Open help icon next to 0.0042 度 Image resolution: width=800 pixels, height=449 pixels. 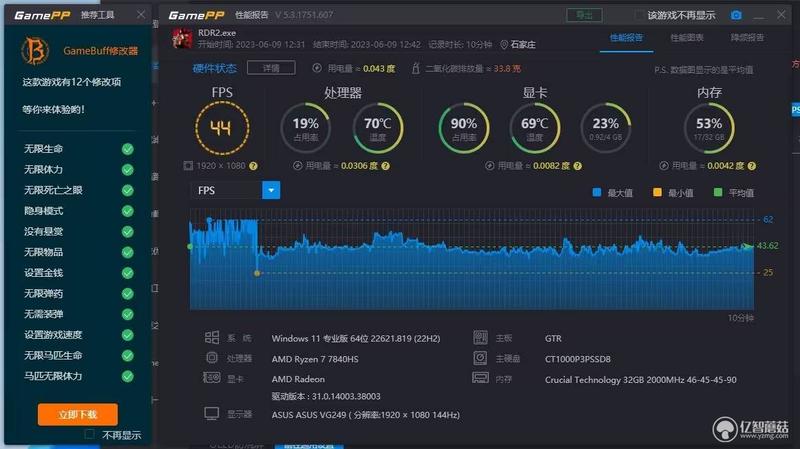(x=752, y=166)
